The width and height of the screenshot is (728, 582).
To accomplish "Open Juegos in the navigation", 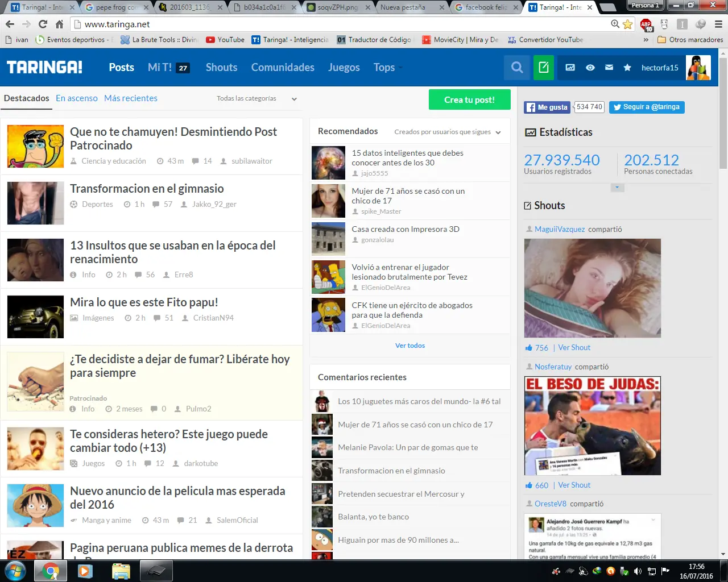I will (x=344, y=67).
